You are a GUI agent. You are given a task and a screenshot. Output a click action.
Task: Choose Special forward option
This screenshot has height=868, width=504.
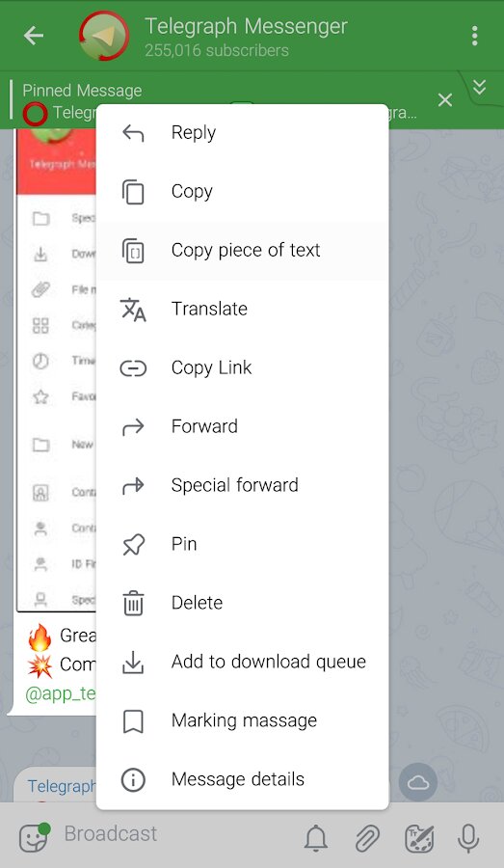[x=242, y=485]
